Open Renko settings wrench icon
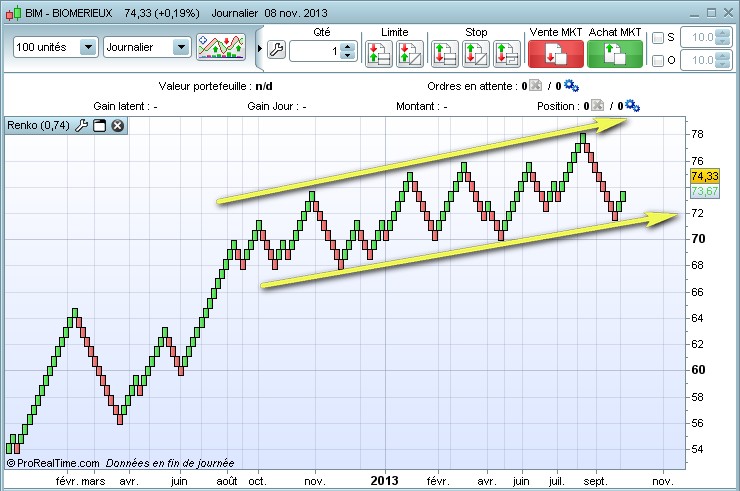 (82, 126)
